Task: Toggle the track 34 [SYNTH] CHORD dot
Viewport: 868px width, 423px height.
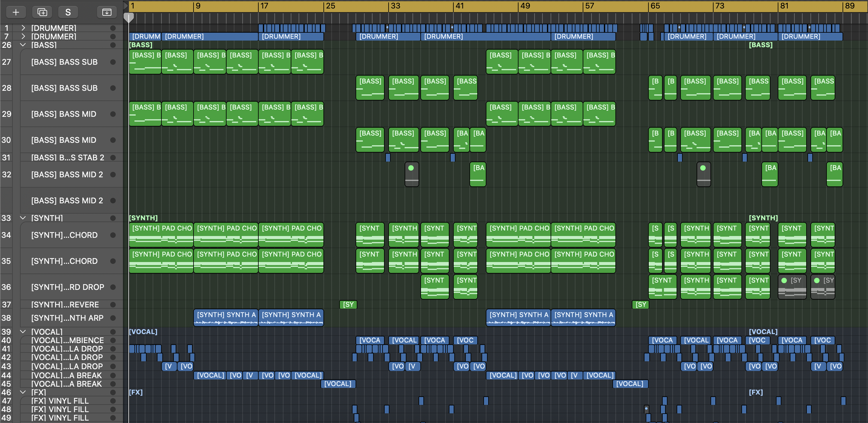Action: click(x=113, y=235)
